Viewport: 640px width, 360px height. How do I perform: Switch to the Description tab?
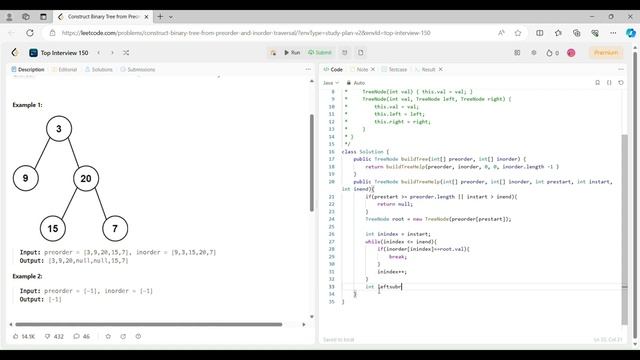pos(28,69)
